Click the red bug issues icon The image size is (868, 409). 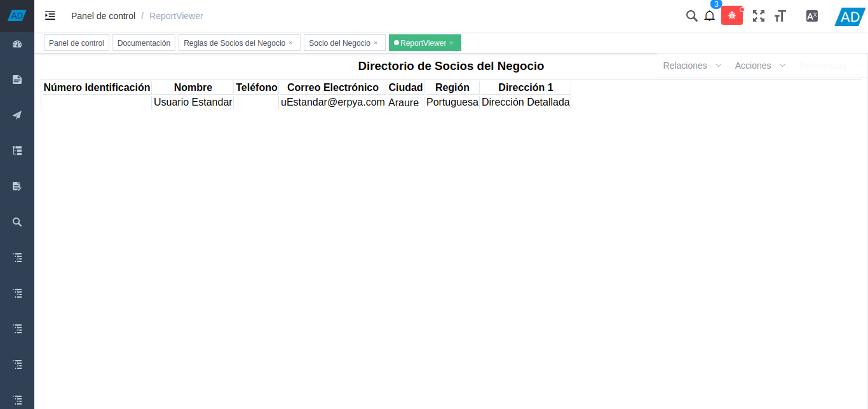[731, 15]
